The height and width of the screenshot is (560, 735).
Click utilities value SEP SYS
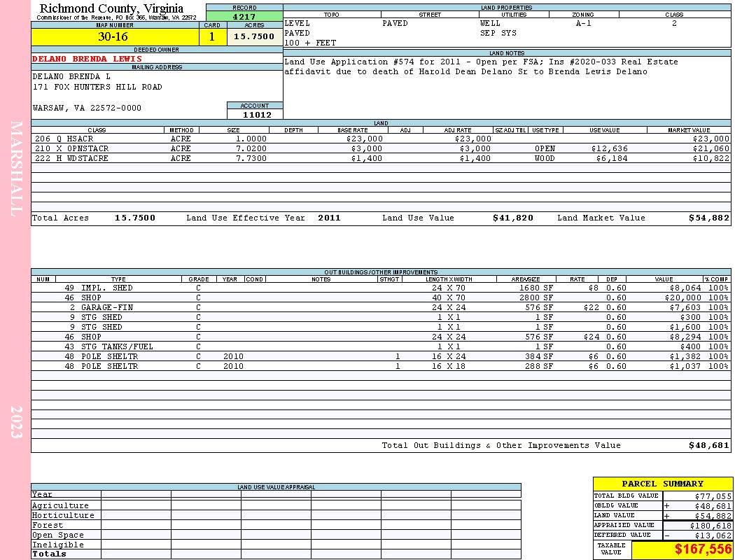click(498, 34)
